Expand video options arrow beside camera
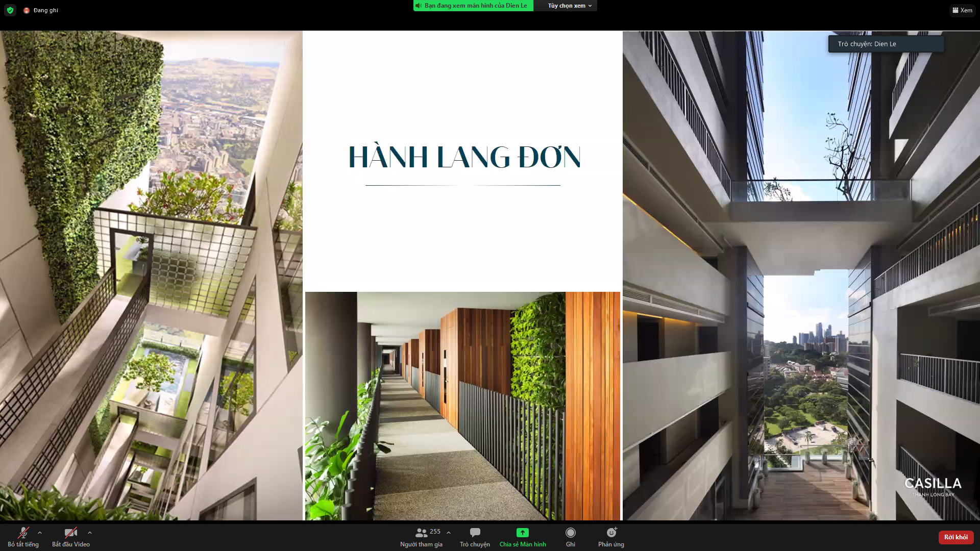This screenshot has height=551, width=980. pyautogui.click(x=90, y=533)
